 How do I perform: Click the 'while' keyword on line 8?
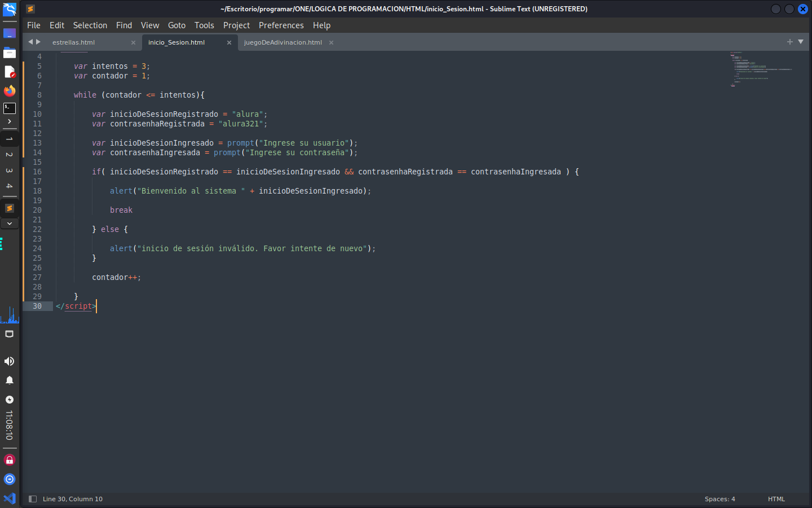[85, 95]
